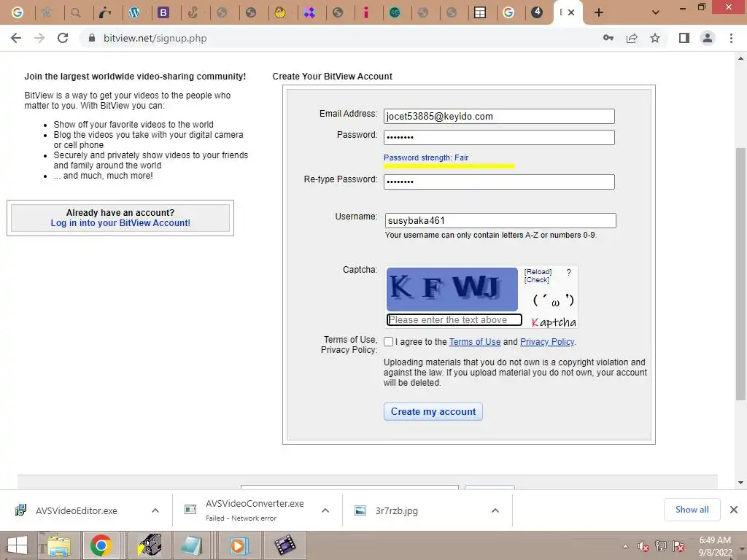Screen dimensions: 747x560
Task: Click the captcha text entry box
Action: pos(454,320)
